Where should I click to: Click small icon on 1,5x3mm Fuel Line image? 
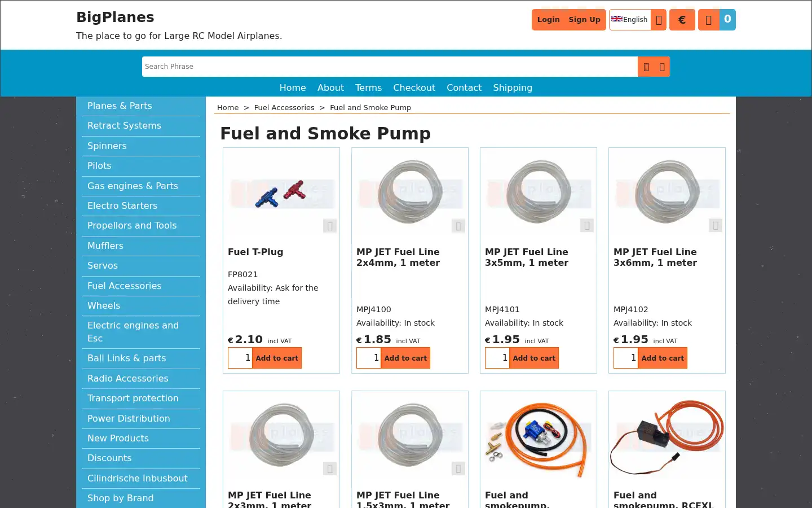coord(458,469)
